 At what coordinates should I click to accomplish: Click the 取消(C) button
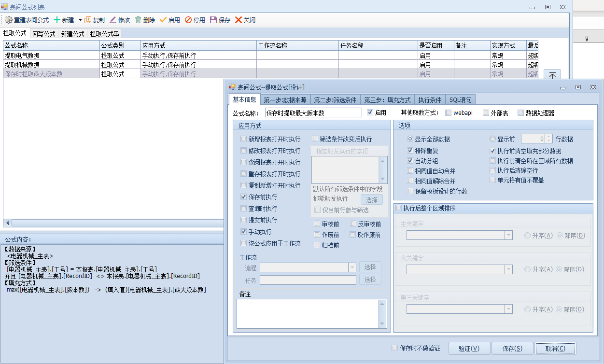(555, 349)
